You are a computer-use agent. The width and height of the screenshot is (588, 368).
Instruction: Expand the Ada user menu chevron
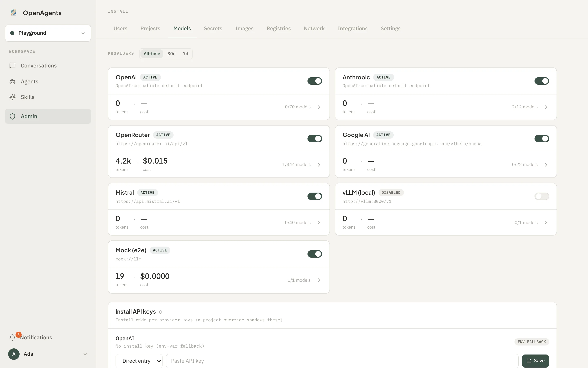85,354
